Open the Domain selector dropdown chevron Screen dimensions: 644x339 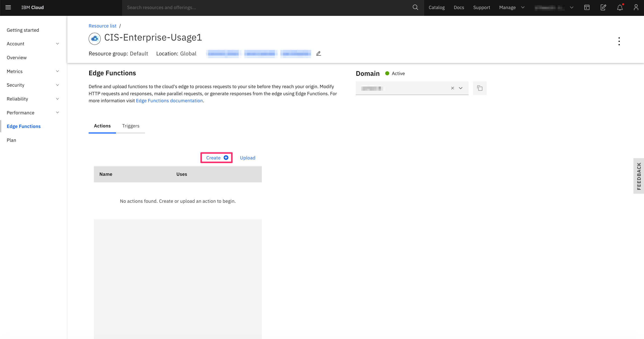pyautogui.click(x=461, y=88)
